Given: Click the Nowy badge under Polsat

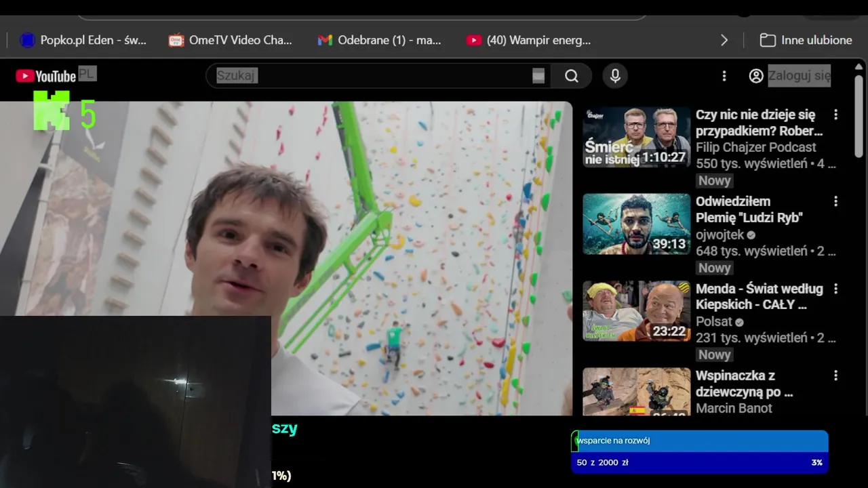Looking at the screenshot, I should (x=715, y=354).
